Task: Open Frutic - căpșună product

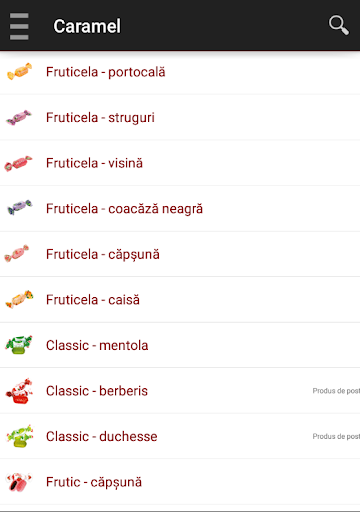Action: point(180,482)
